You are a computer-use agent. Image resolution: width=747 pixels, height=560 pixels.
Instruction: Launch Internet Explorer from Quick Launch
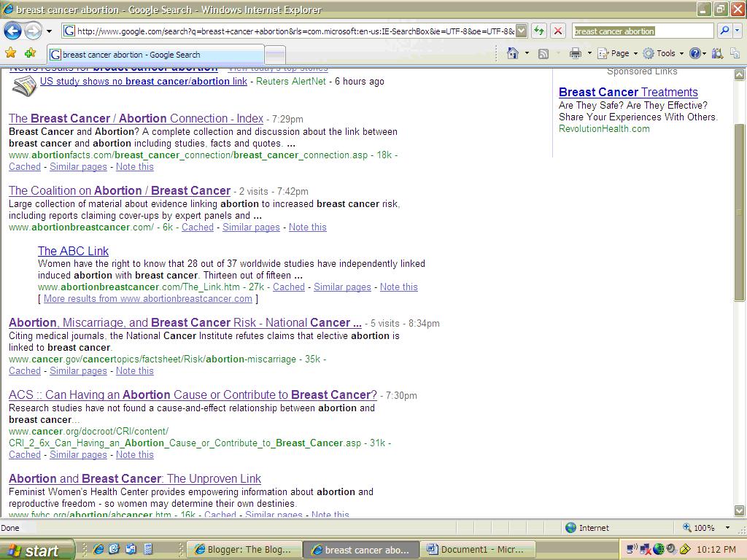pyautogui.click(x=98, y=549)
